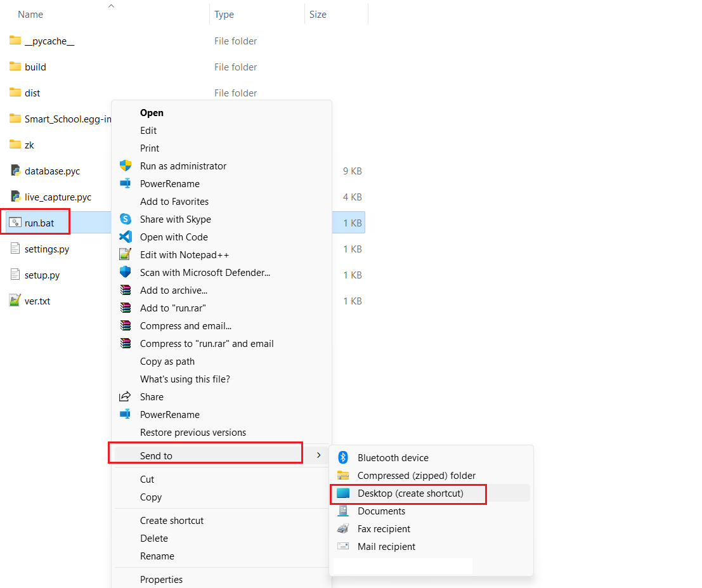702x588 pixels.
Task: Click the Microsoft Defender shield icon
Action: 126,272
